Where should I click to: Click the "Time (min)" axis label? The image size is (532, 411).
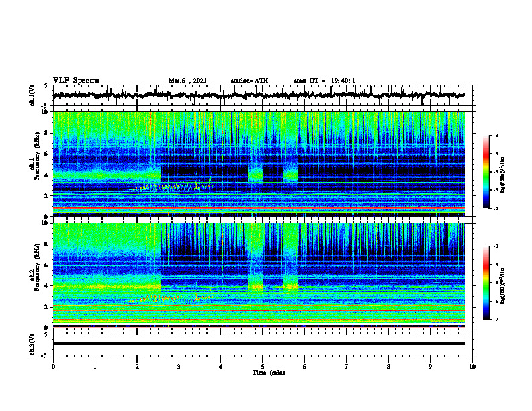(x=269, y=373)
